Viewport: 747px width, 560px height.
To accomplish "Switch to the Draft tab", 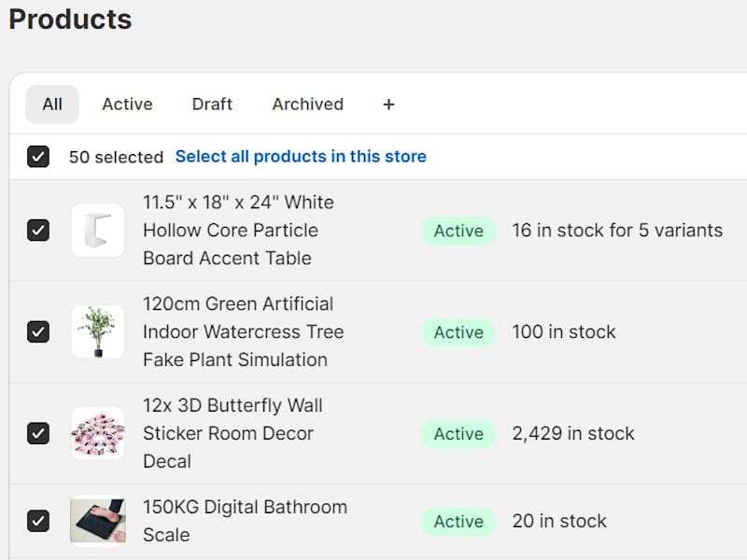I will 212,105.
